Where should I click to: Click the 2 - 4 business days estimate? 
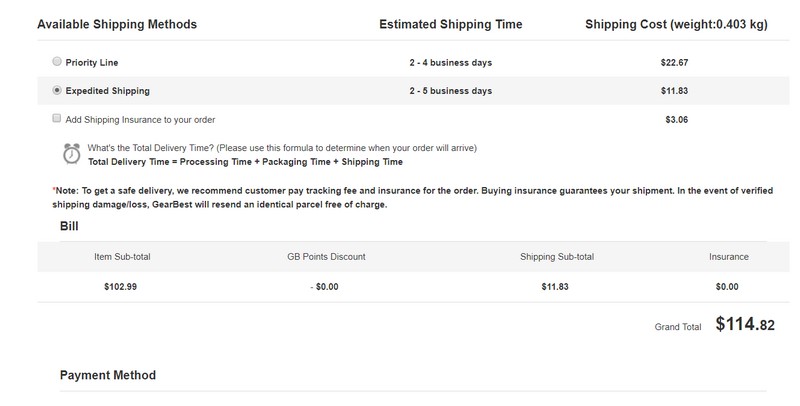point(451,63)
